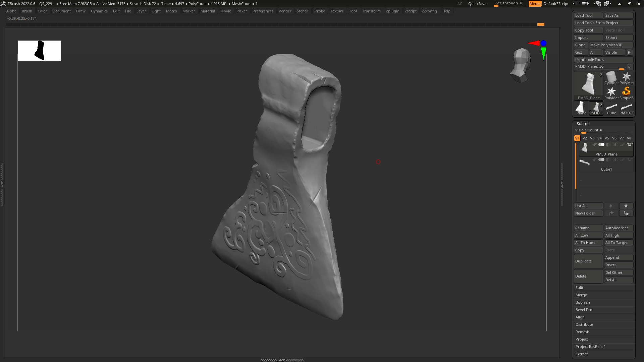
Task: Open the Zplugin menu
Action: point(392,11)
